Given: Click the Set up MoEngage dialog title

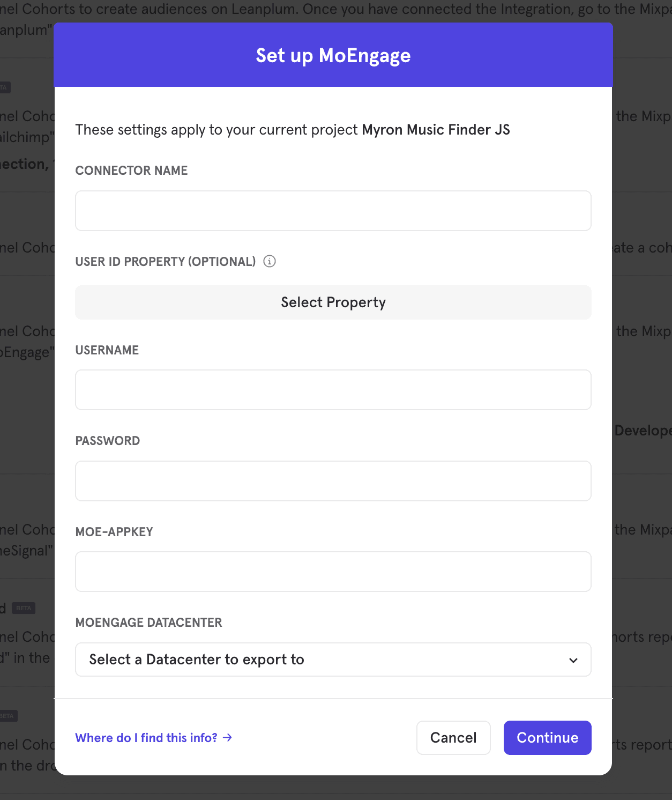Looking at the screenshot, I should (x=333, y=55).
